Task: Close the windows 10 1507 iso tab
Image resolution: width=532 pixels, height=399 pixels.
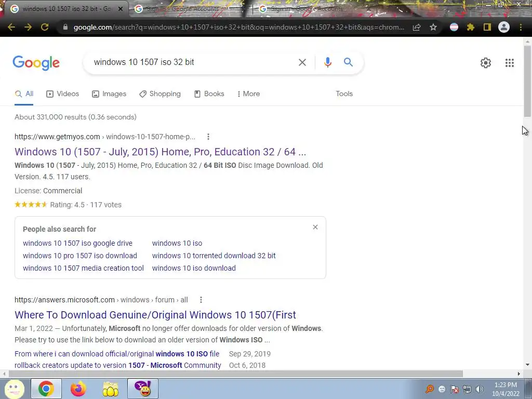Action: click(121, 9)
